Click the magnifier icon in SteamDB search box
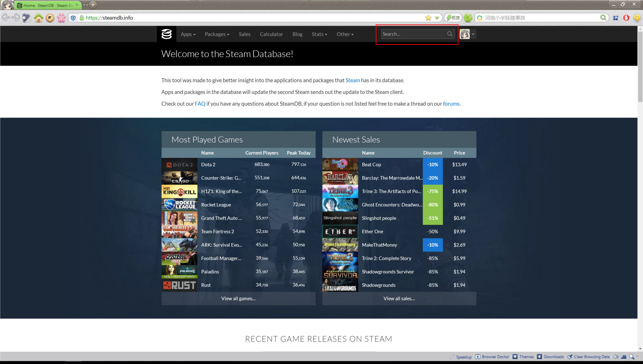This screenshot has height=364, width=643. pos(450,34)
